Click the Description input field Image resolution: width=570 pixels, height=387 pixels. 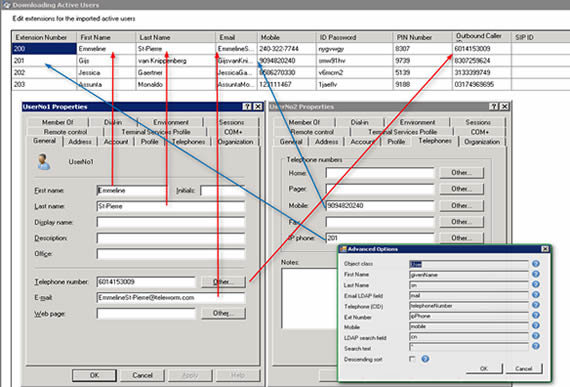point(171,238)
